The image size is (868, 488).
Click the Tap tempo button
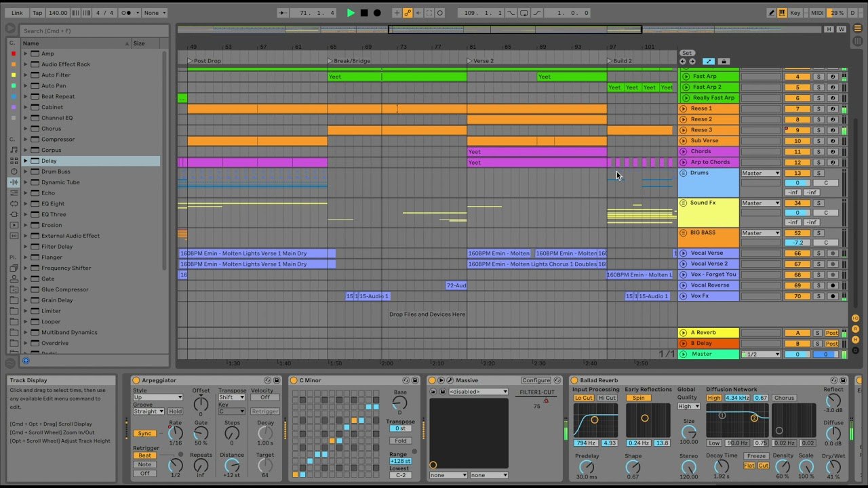click(x=37, y=13)
